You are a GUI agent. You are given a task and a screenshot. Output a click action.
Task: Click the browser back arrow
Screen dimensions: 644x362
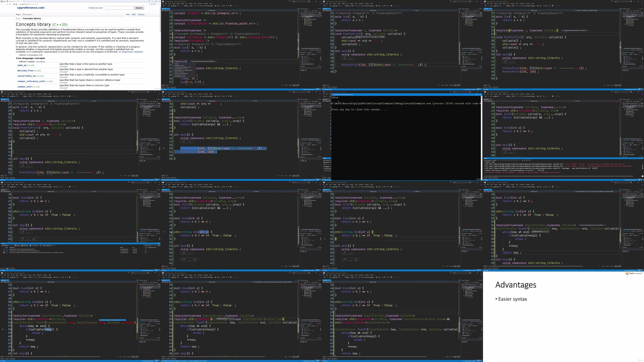click(x=1, y=4)
